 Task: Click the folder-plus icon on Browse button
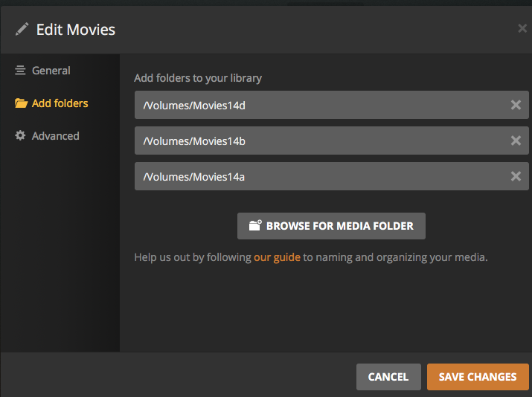(x=255, y=226)
